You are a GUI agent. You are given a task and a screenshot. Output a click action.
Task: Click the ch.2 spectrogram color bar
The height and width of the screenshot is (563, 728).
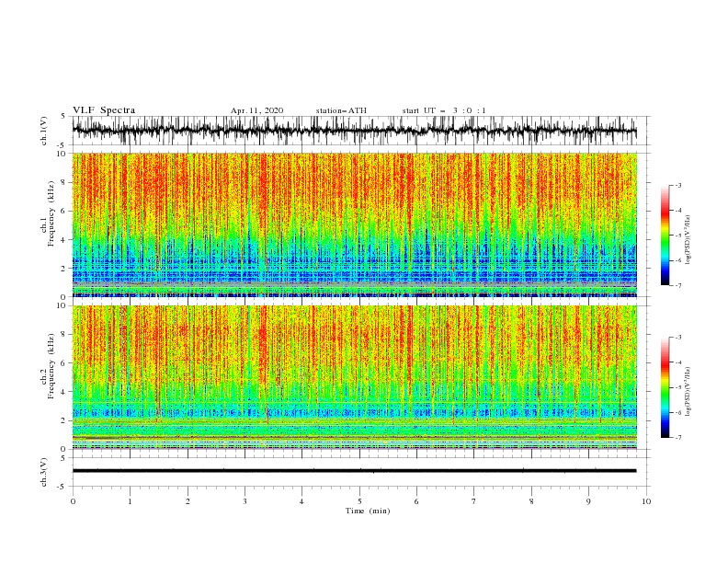tap(665, 387)
